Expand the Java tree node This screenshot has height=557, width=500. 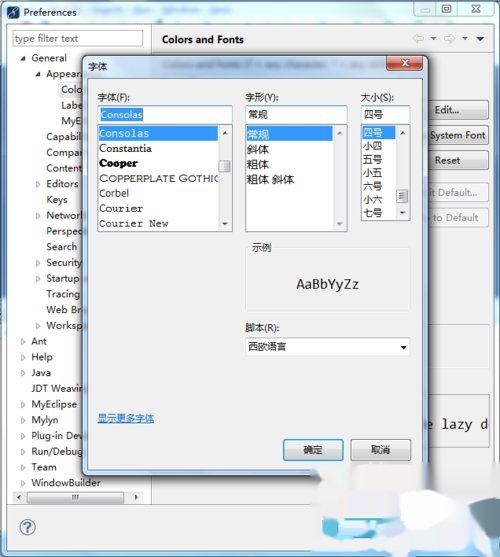[23, 373]
